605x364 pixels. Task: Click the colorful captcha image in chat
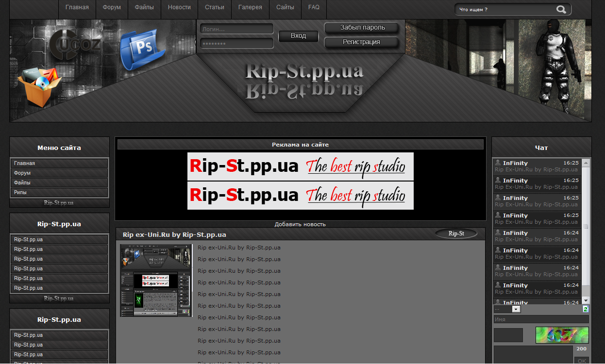pyautogui.click(x=562, y=335)
